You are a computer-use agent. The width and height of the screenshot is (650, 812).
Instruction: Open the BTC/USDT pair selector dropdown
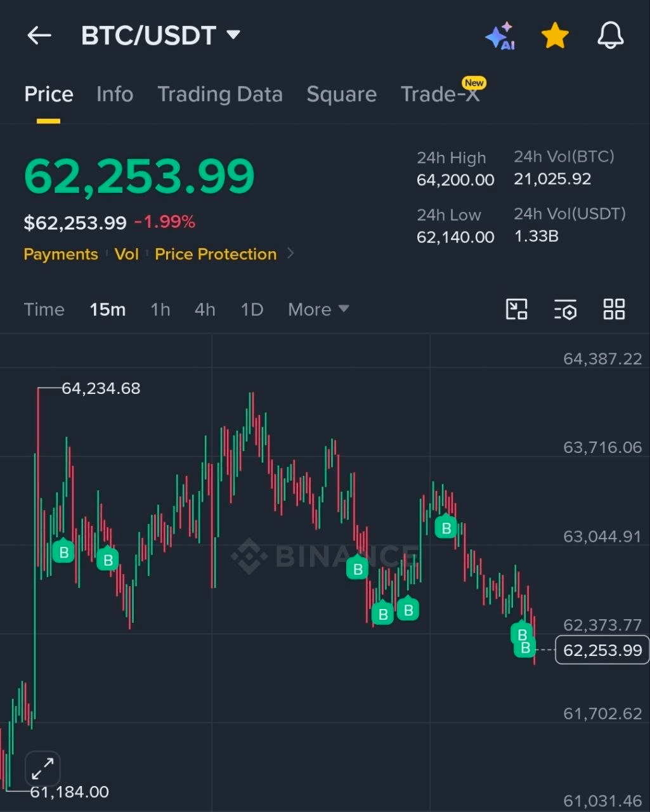(x=160, y=36)
